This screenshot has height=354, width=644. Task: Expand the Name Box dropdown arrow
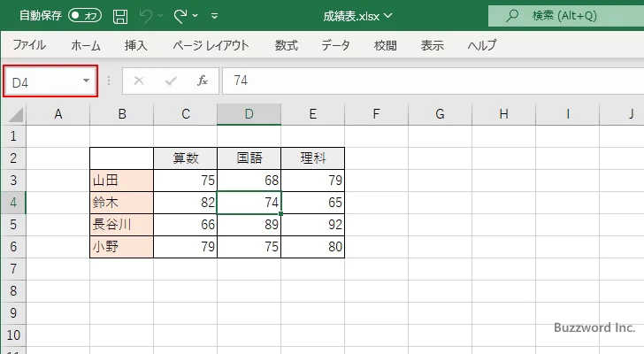coord(86,81)
